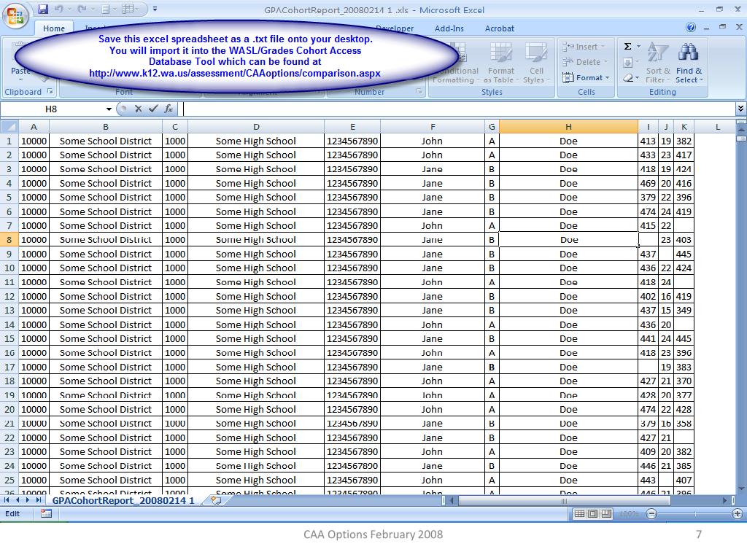Click the Name Box showing H8
The image size is (747, 560).
[x=52, y=109]
